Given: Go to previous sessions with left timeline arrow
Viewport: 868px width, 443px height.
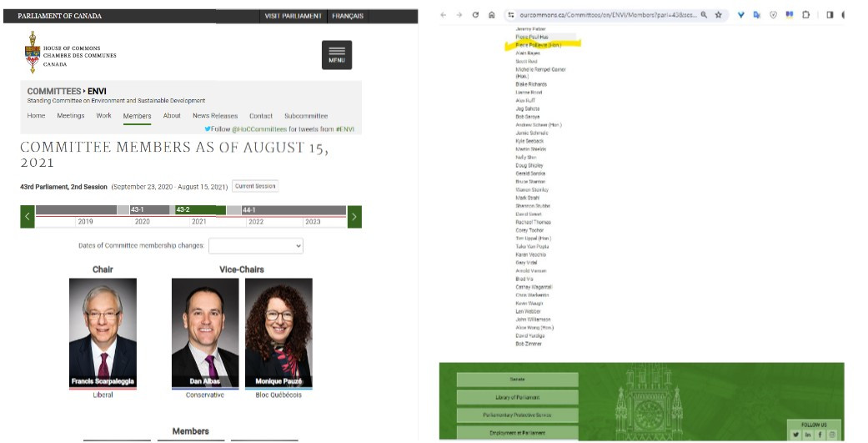Looking at the screenshot, I should point(28,217).
